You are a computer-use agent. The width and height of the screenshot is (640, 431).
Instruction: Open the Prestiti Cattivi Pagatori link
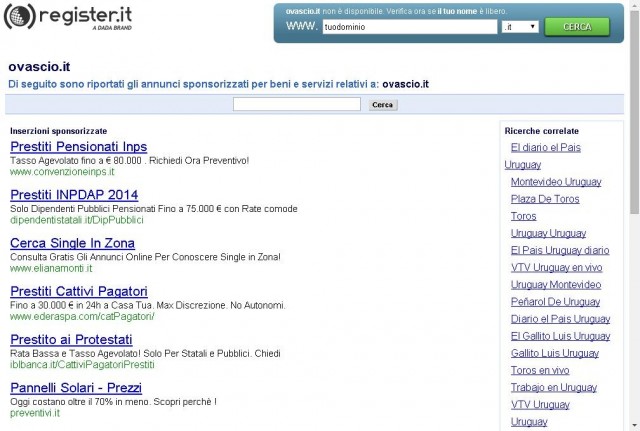point(79,291)
